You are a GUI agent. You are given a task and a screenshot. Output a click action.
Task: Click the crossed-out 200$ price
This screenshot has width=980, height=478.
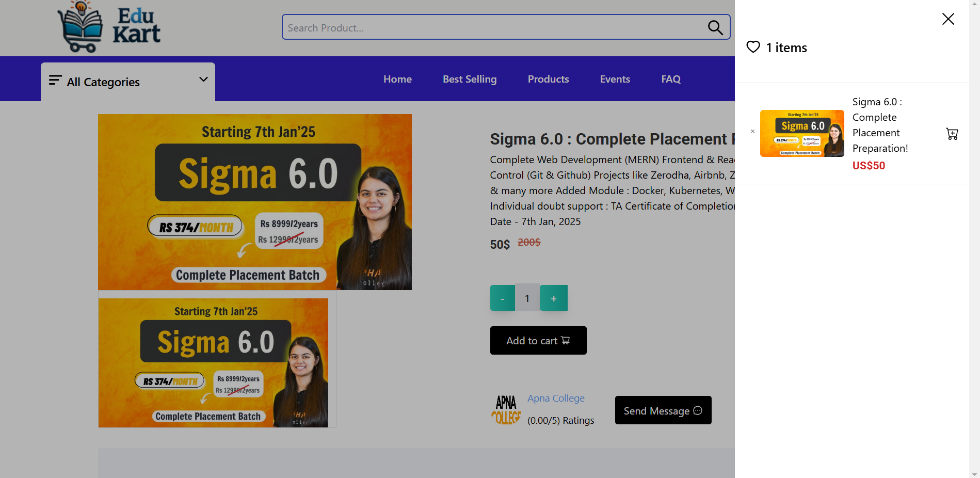click(x=529, y=242)
